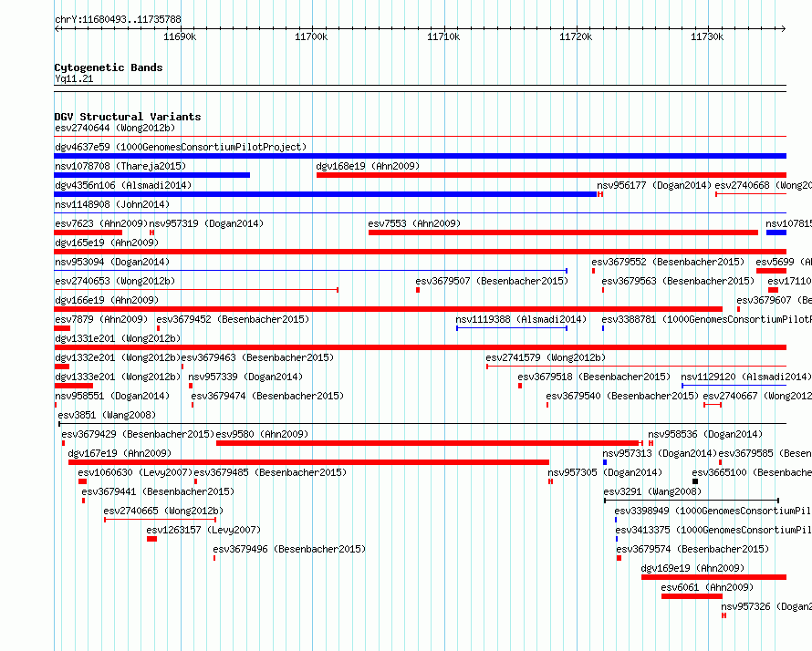Open dgv167e19 (Ahn2009) label
The height and width of the screenshot is (651, 812).
tap(120, 453)
